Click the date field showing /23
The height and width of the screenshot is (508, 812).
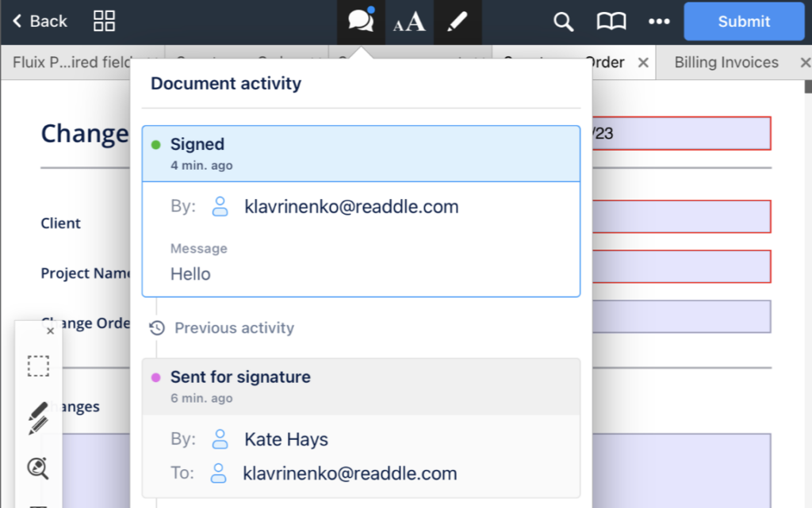pyautogui.click(x=682, y=133)
